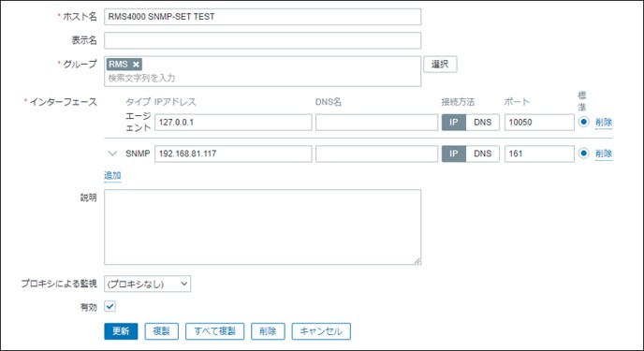
Task: Delete the SNMP interface row
Action: coord(604,154)
